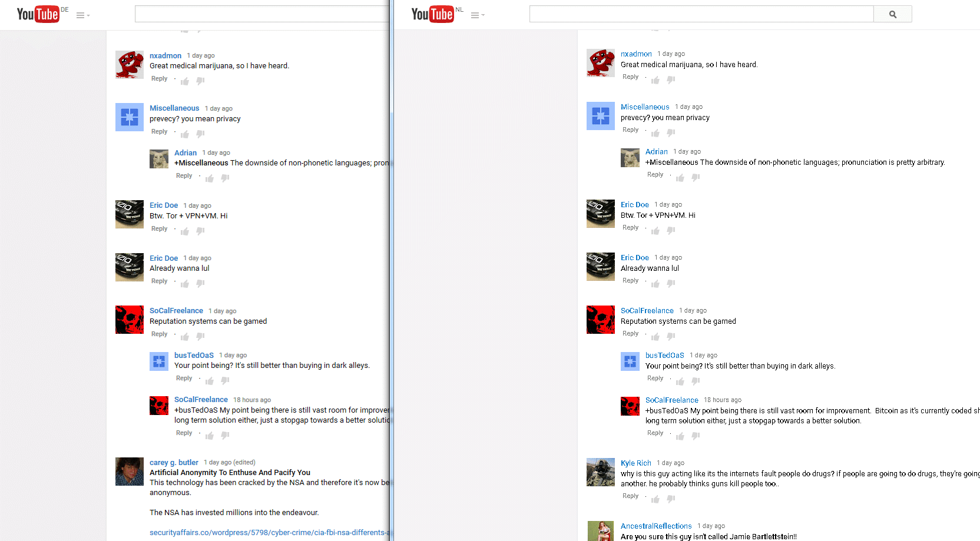The width and height of the screenshot is (980, 541).
Task: Like busTedOaS's reply in the DE window
Action: click(x=210, y=381)
